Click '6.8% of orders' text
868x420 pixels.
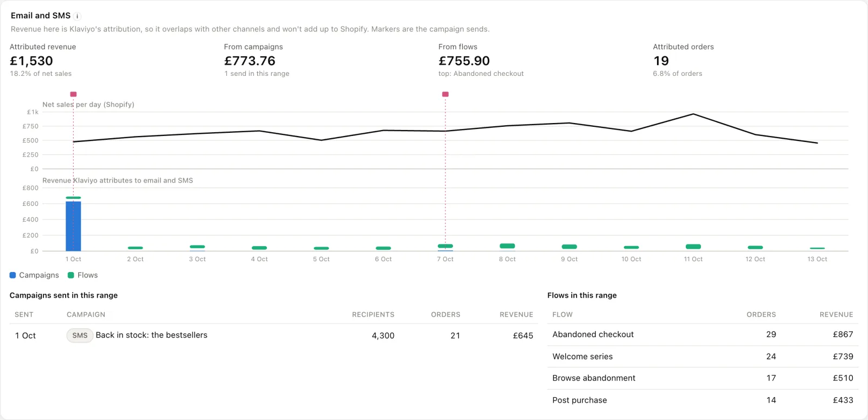coord(678,74)
